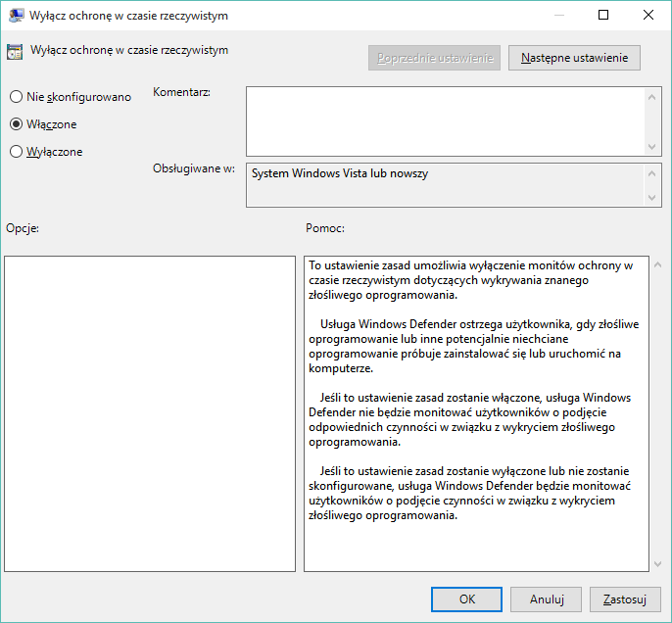
Task: Click paragraph starting "Jeśli to ustawienie zasad zostanie wyłączone"
Action: [x=470, y=493]
